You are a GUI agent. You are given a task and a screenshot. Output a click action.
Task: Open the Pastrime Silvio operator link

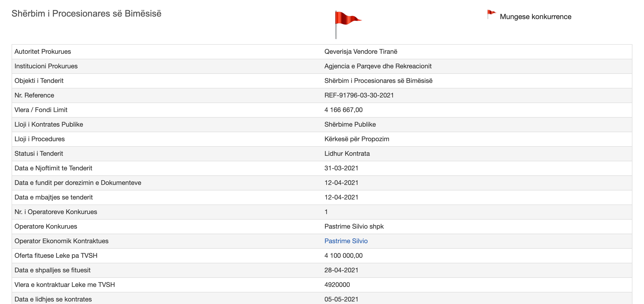(x=346, y=241)
